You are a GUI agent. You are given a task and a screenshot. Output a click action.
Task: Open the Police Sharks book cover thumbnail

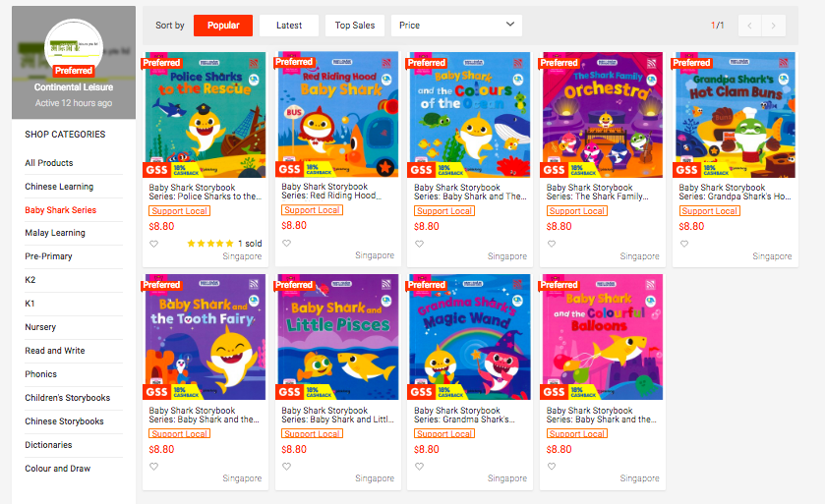point(206,115)
